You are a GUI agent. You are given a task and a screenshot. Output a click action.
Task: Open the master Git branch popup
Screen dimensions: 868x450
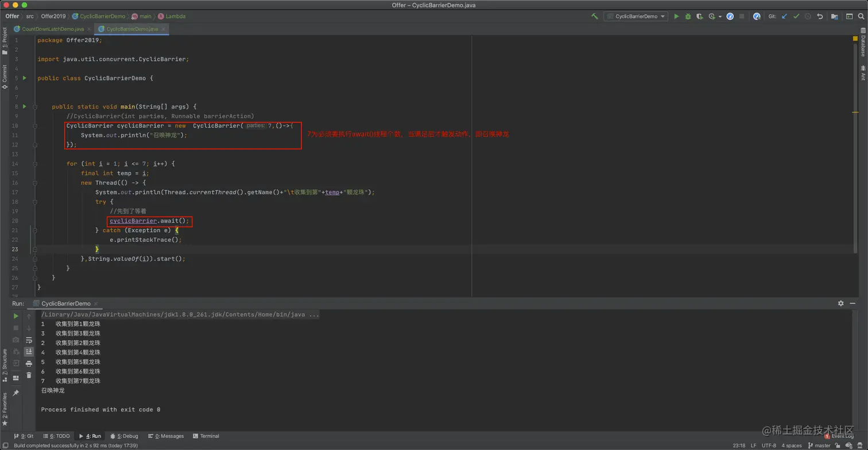pyautogui.click(x=819, y=445)
